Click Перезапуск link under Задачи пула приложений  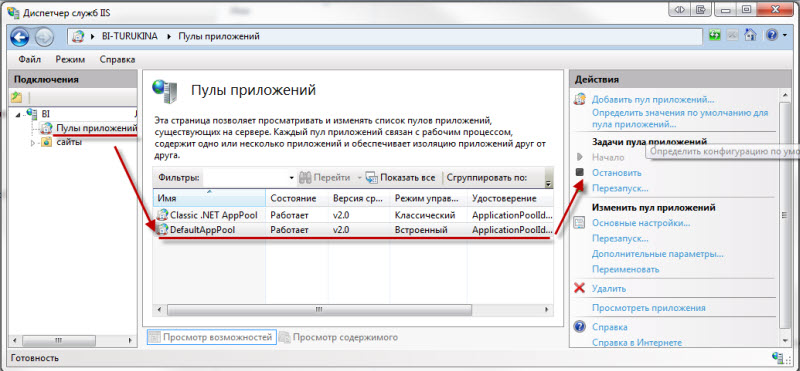(x=620, y=188)
